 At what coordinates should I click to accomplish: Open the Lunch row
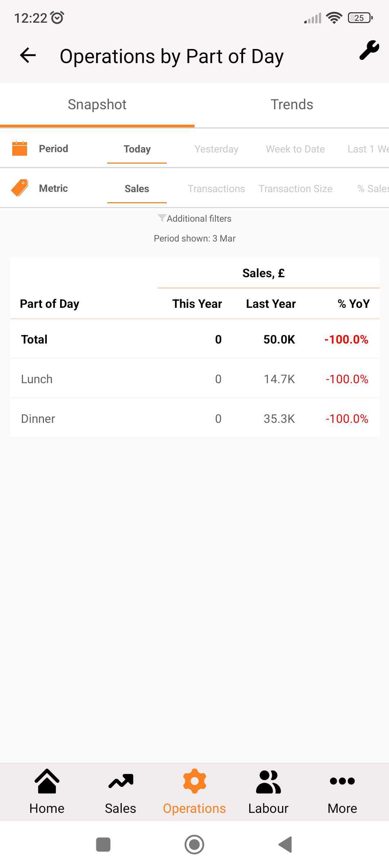tap(194, 379)
